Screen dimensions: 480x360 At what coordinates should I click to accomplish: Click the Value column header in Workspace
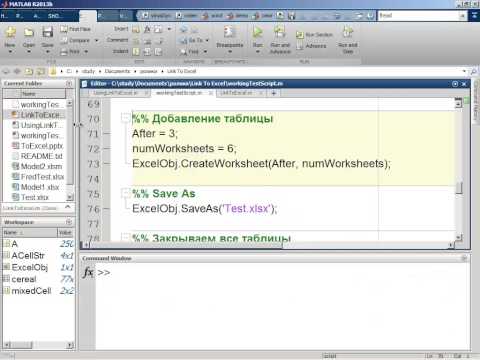click(x=65, y=232)
